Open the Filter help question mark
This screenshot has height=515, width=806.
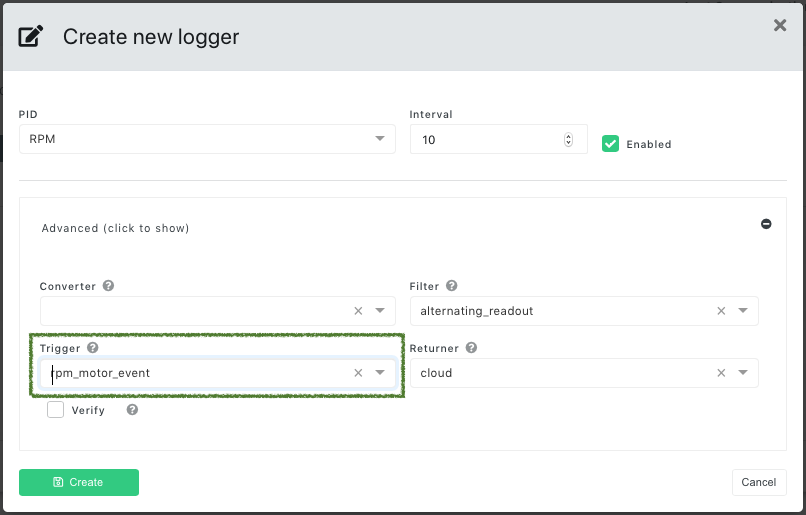[x=451, y=286]
